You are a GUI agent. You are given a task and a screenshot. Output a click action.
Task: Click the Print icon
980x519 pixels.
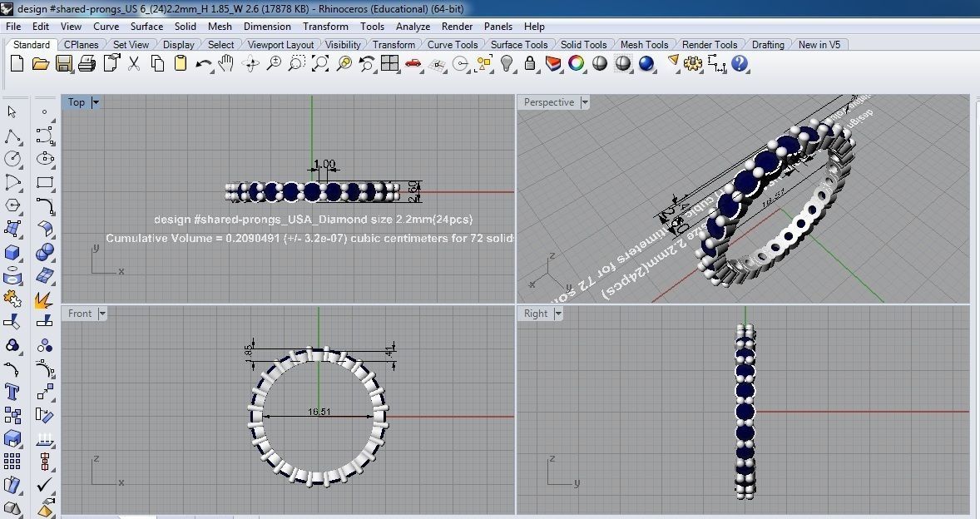[x=87, y=63]
